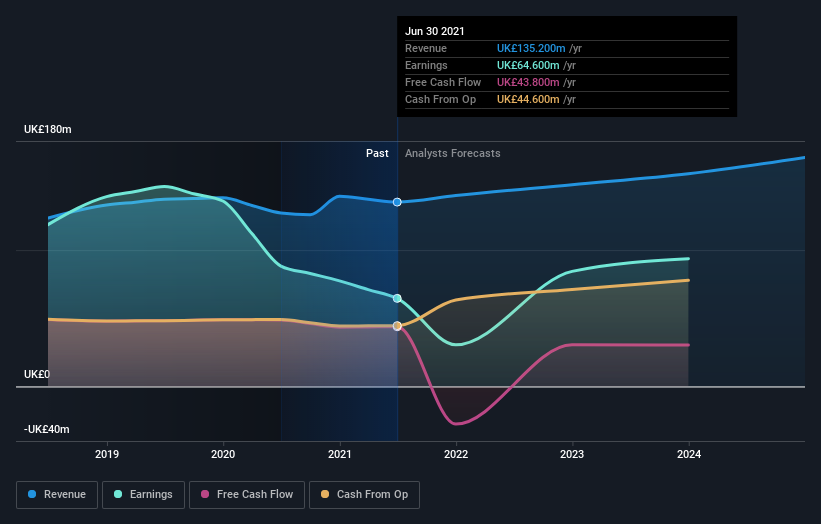Click the Cash From Op label in tooltip

point(440,99)
